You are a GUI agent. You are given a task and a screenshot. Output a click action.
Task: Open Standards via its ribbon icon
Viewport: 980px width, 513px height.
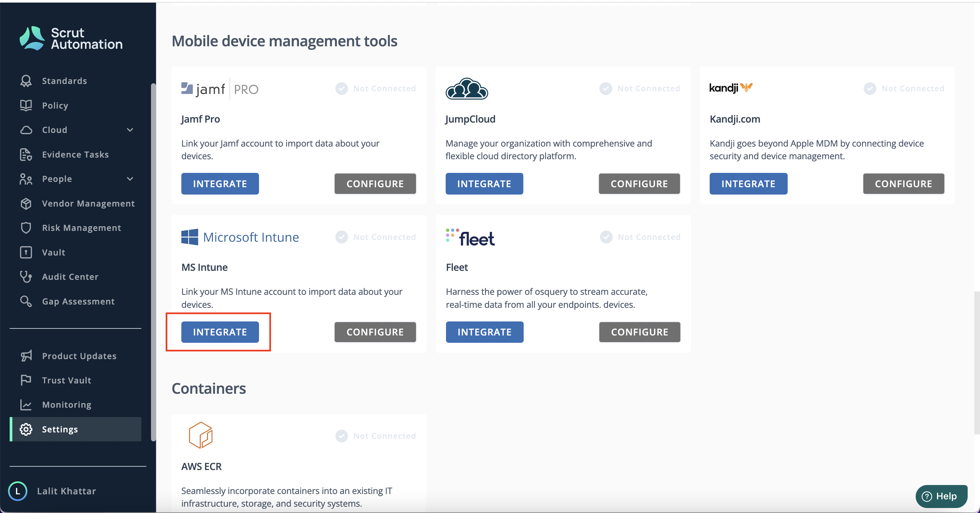click(x=26, y=81)
